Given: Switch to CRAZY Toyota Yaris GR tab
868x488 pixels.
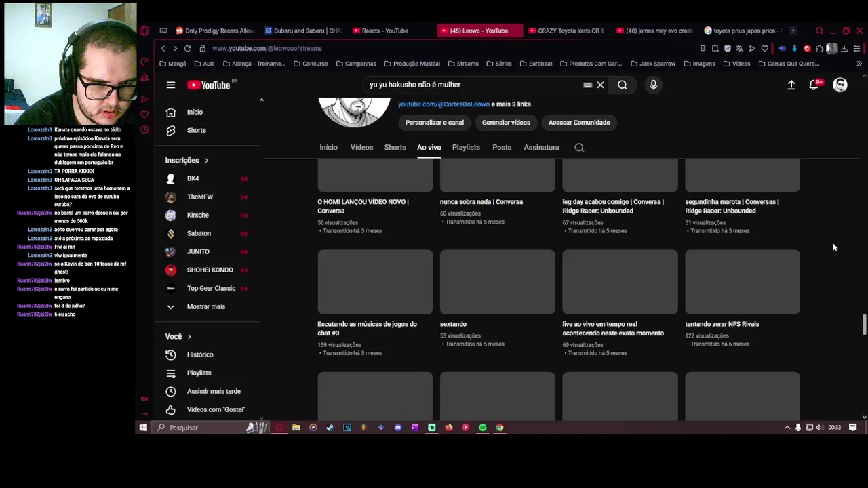Looking at the screenshot, I should click(566, 30).
